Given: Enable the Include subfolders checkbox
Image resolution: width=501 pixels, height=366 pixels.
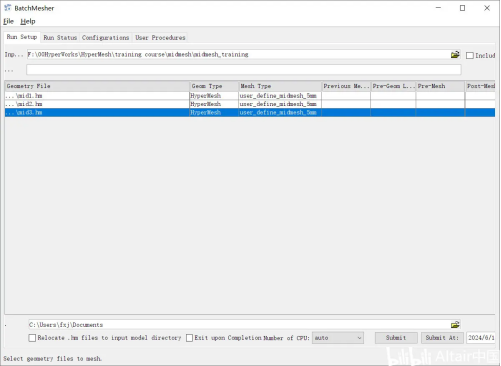Looking at the screenshot, I should pyautogui.click(x=470, y=55).
